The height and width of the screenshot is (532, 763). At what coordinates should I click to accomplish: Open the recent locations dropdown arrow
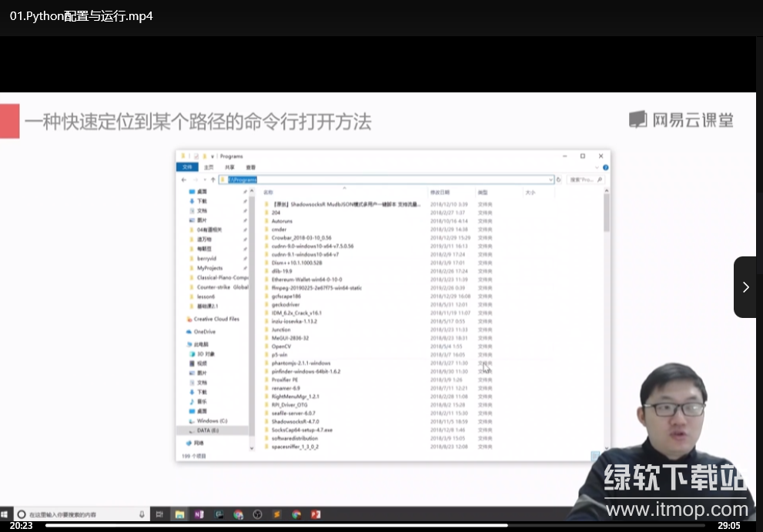coord(204,179)
